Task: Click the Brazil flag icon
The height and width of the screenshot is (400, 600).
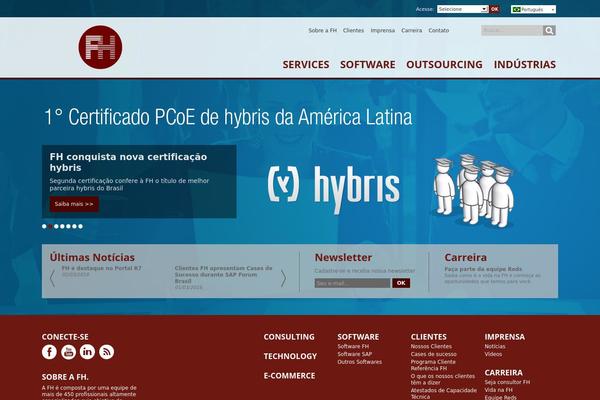Action: (517, 9)
